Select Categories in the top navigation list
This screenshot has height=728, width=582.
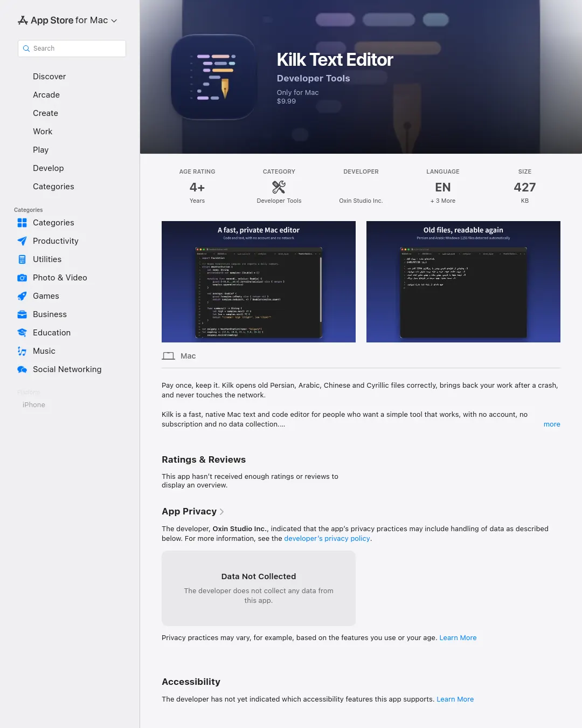click(x=53, y=187)
